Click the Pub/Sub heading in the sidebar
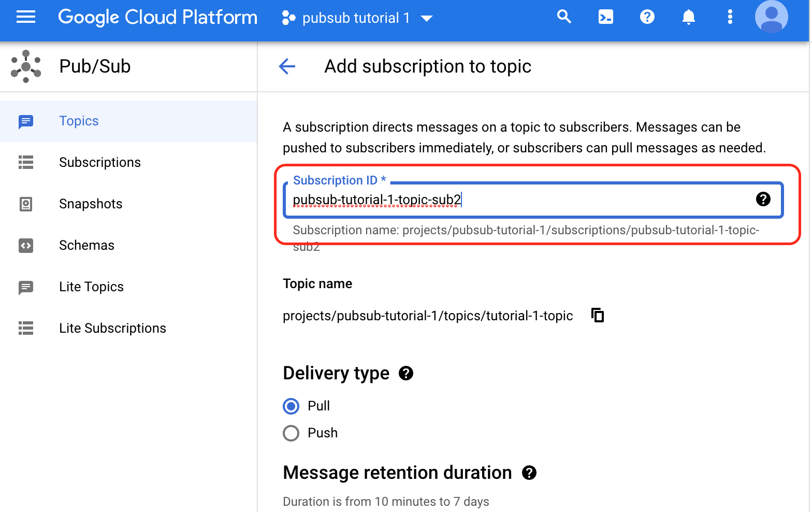This screenshot has width=812, height=512. (95, 66)
